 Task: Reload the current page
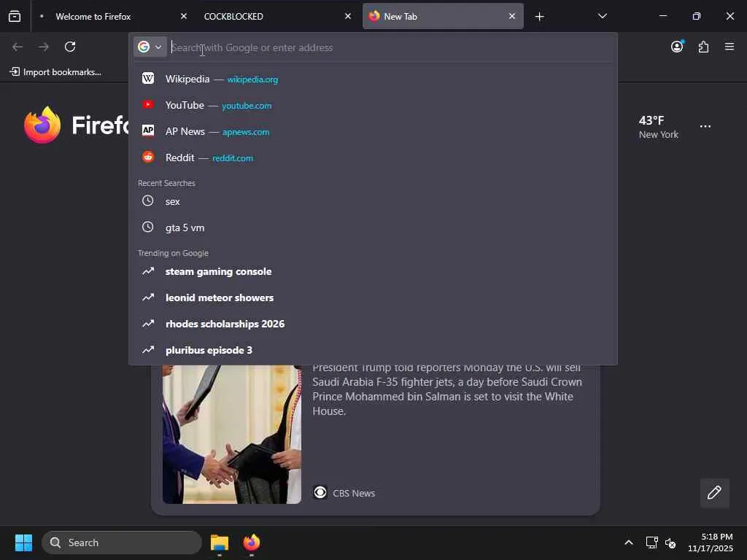pos(70,47)
